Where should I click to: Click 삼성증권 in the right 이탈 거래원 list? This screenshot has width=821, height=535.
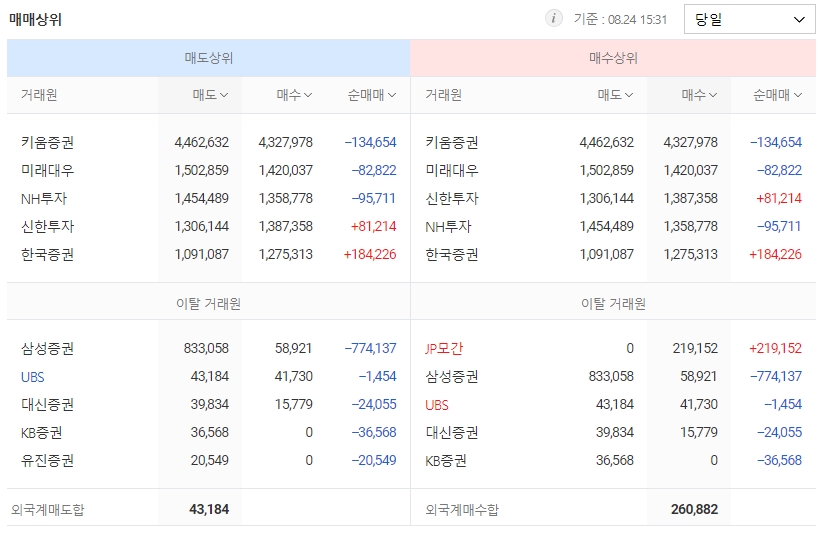click(x=452, y=377)
